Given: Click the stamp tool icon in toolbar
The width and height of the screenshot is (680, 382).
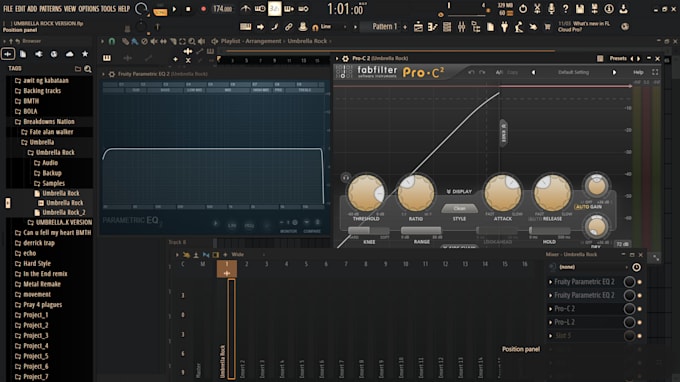Looking at the screenshot, I should [x=303, y=27].
